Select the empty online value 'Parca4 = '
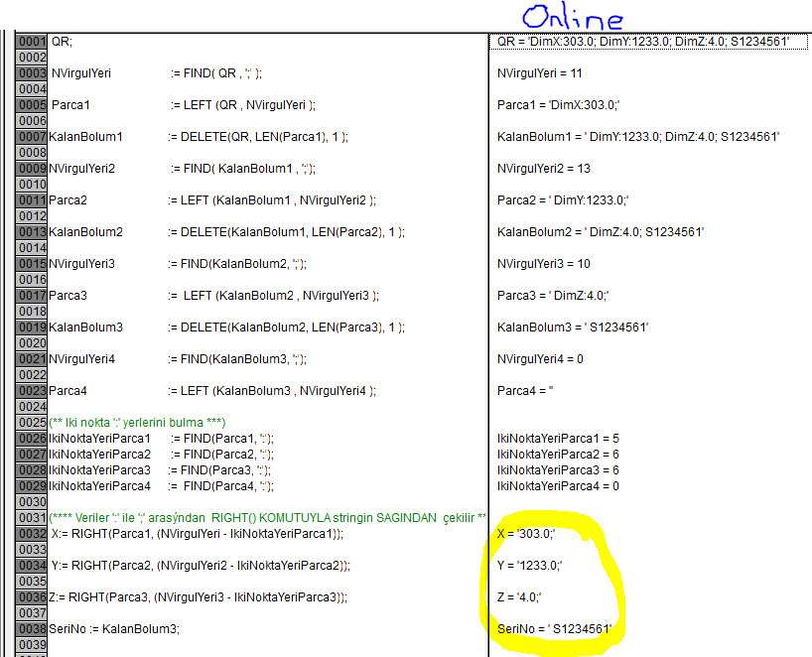The height and width of the screenshot is (657, 812). coord(525,391)
